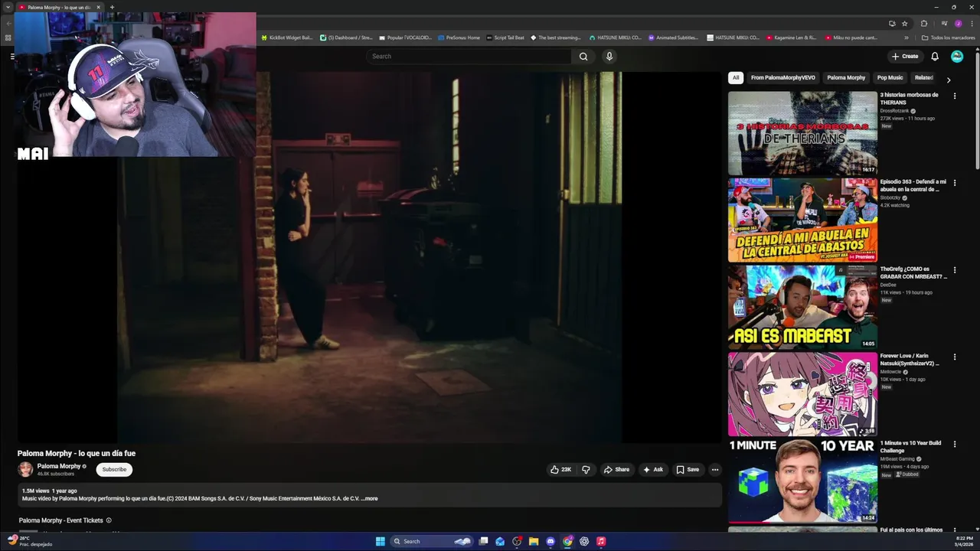Open the YouTube account avatar menu
Viewport: 980px width, 551px height.
coord(957,56)
